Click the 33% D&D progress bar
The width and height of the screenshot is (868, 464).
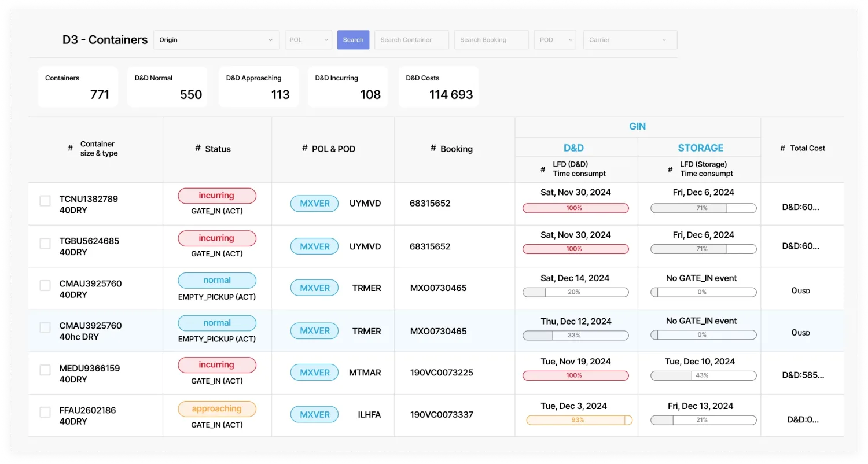[576, 335]
